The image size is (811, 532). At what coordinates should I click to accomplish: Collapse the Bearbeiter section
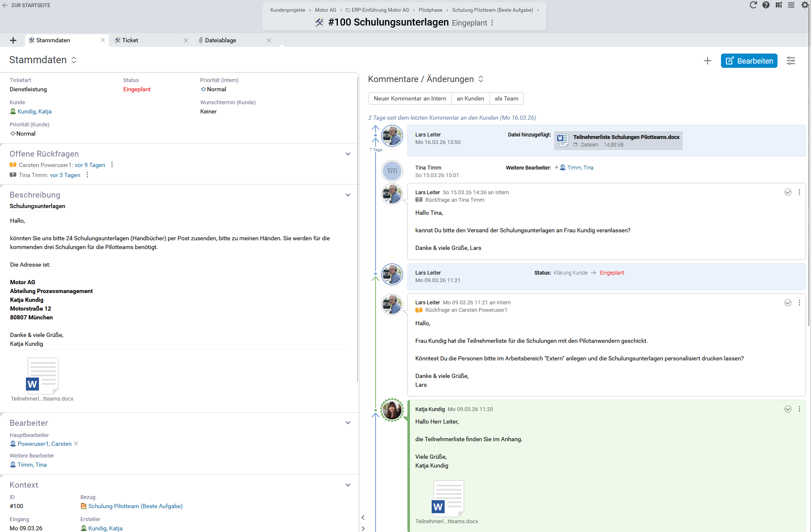point(348,423)
